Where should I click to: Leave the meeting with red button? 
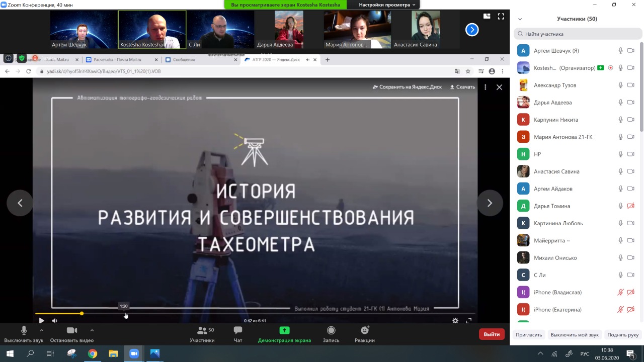coord(492,334)
